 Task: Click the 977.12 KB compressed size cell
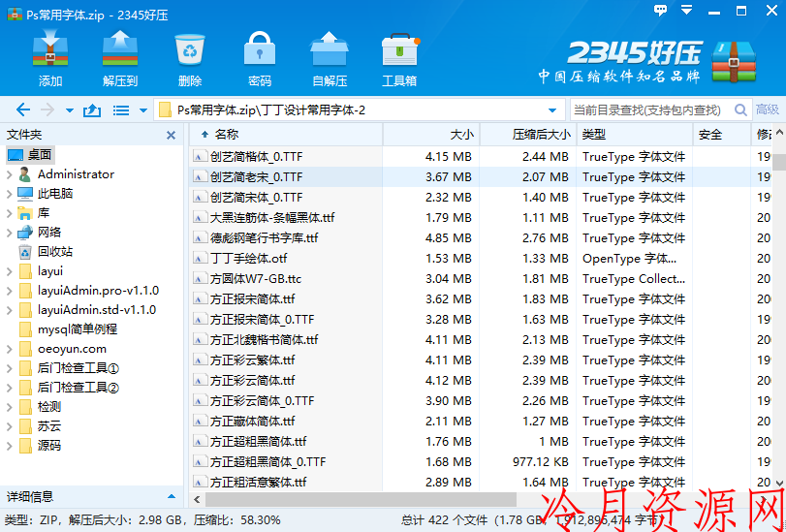point(541,462)
